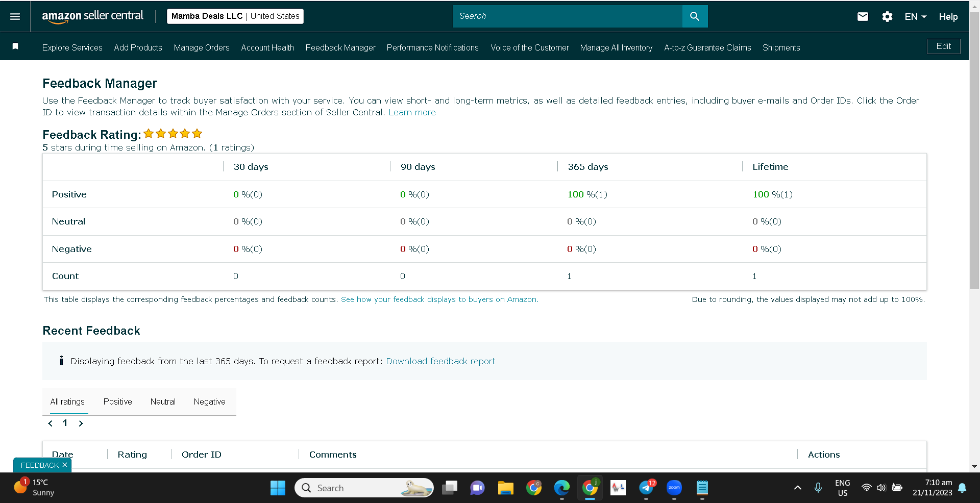Click the five-star feedback rating

[x=173, y=134]
